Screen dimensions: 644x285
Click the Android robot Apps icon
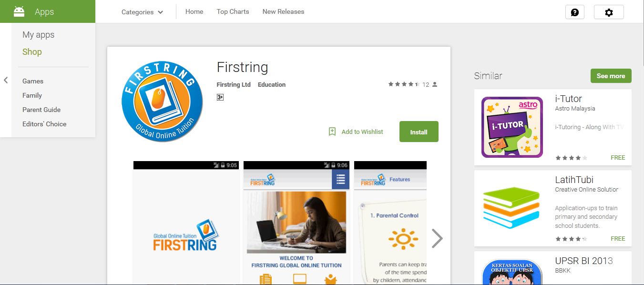coord(19,11)
